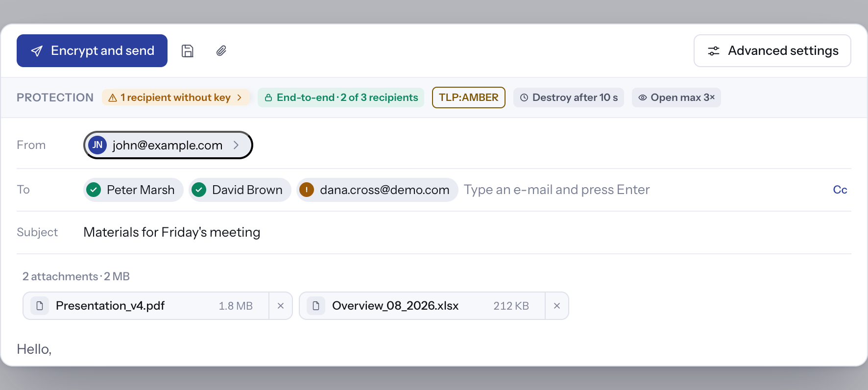This screenshot has height=390, width=868.
Task: Click the file icon of Presentation_v4.pdf
Action: tap(40, 306)
